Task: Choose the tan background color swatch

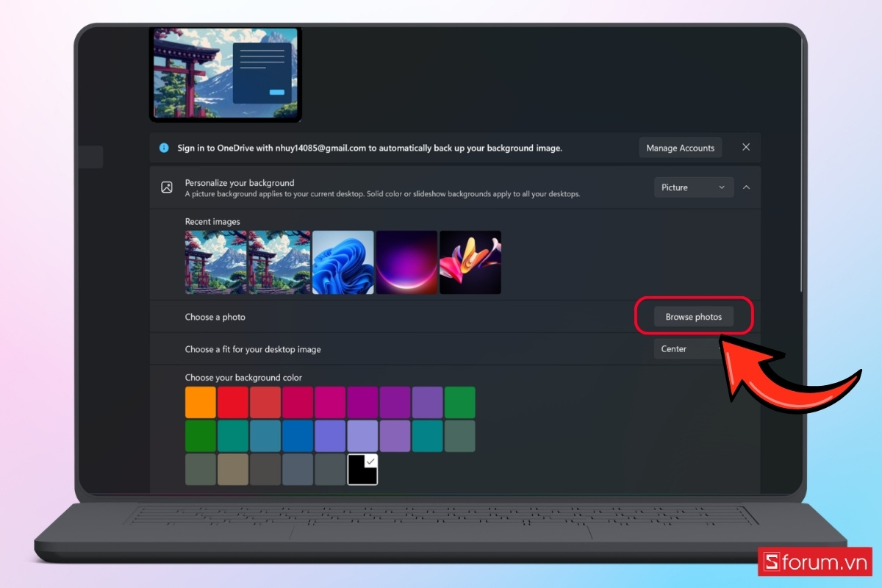Action: (x=233, y=469)
